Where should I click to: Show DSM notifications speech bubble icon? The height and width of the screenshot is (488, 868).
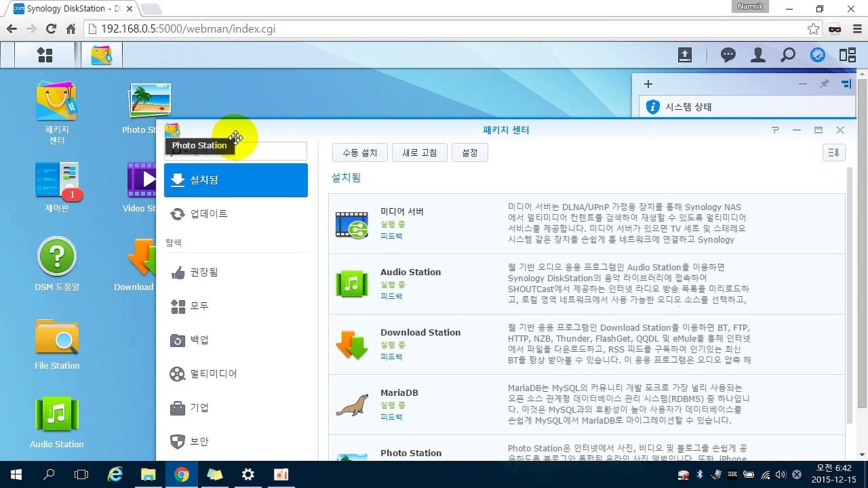(x=728, y=55)
